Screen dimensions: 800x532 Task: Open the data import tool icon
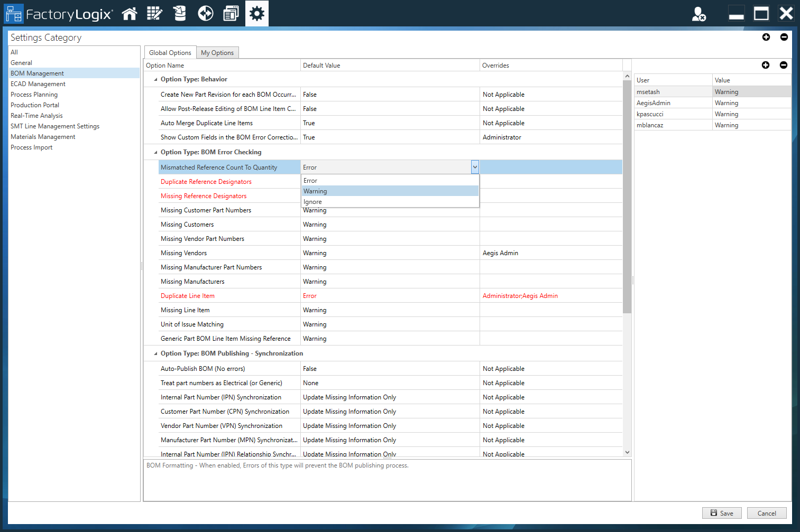click(180, 13)
